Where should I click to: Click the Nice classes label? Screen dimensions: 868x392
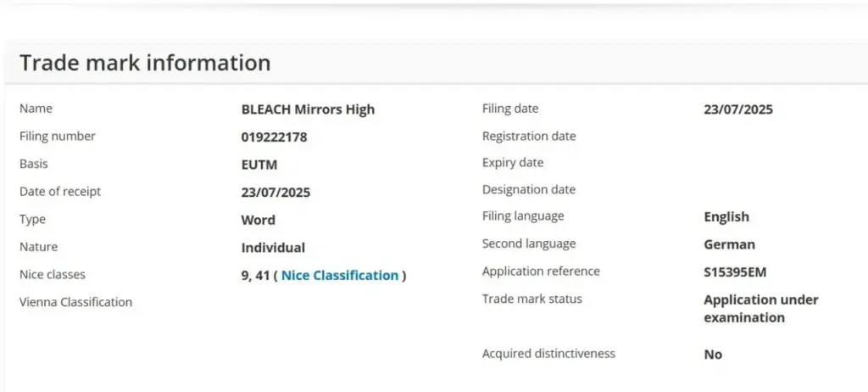pyautogui.click(x=53, y=275)
